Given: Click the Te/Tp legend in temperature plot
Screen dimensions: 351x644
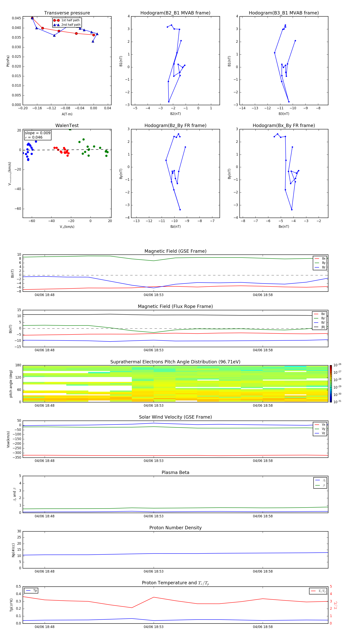Looking at the screenshot, I should click(x=318, y=591).
